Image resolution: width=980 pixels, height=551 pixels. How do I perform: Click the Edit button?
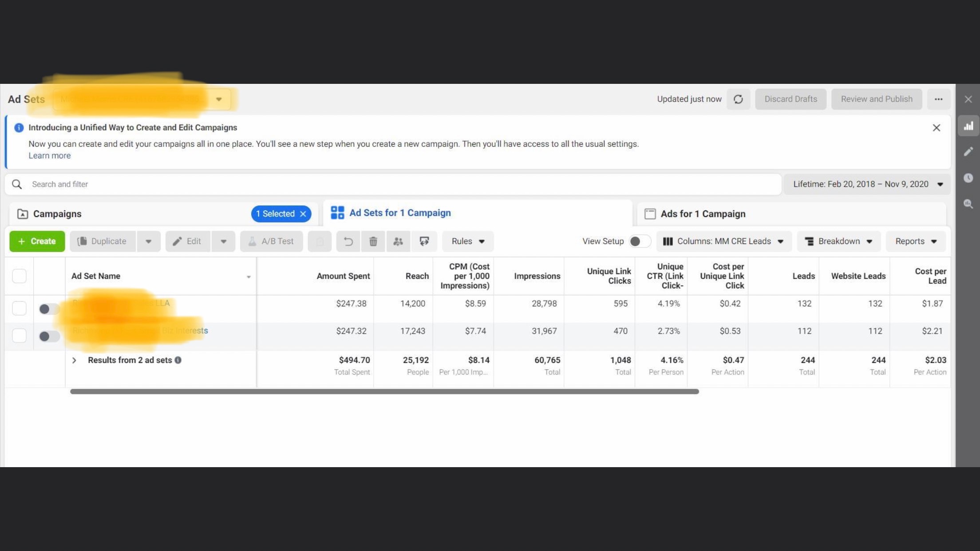point(188,241)
